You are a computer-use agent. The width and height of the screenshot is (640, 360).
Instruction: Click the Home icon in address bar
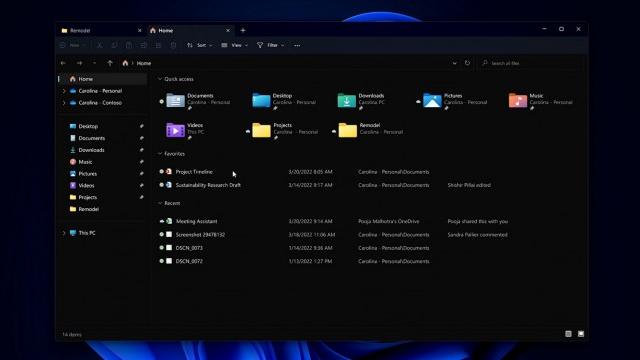125,63
